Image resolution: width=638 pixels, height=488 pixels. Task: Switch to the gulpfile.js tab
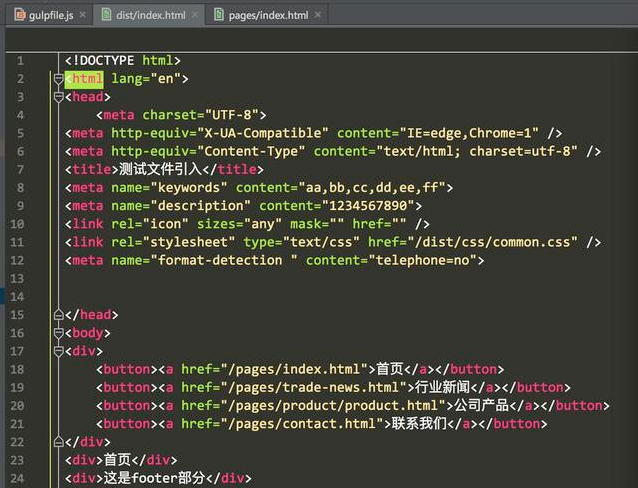47,15
